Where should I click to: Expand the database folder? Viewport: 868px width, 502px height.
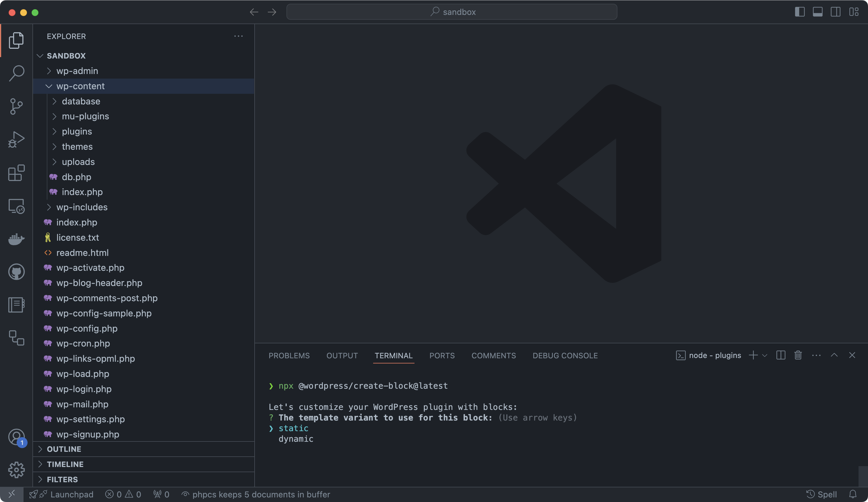[x=144, y=101]
